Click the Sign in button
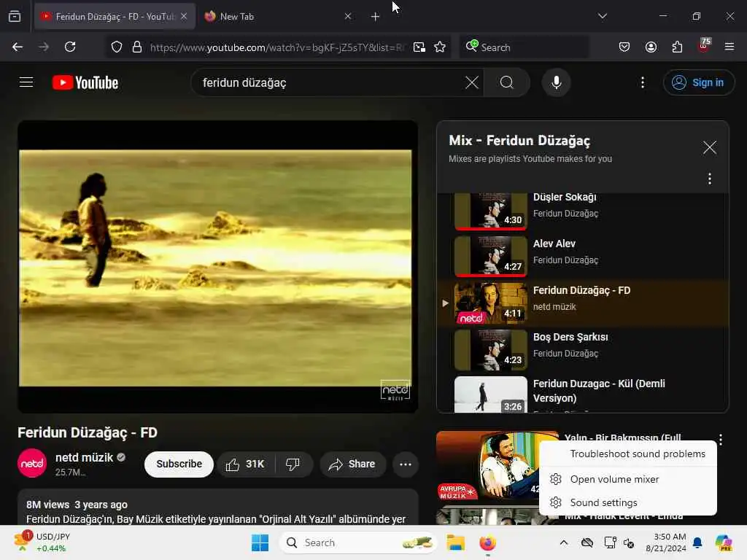 coord(699,82)
